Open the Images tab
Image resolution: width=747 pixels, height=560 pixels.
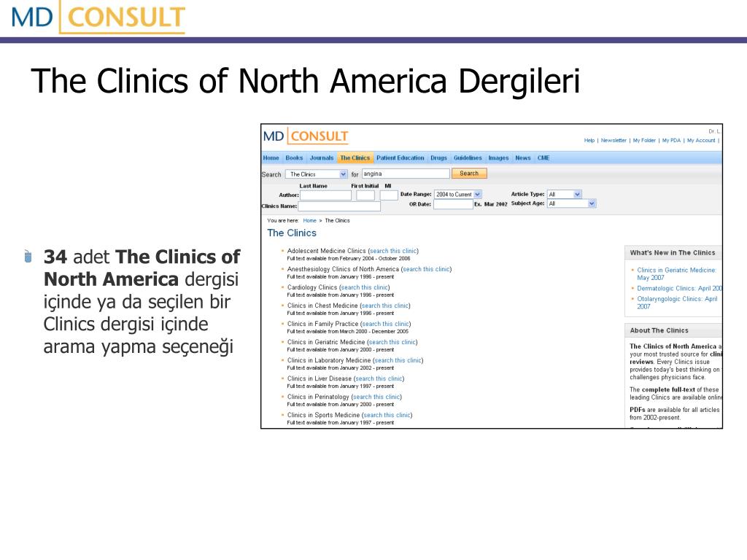click(498, 158)
